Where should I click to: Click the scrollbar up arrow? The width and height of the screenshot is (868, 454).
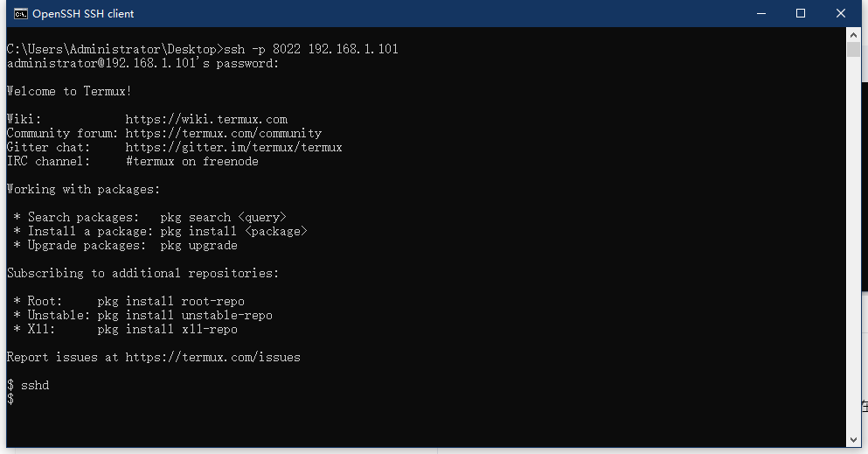tap(854, 34)
